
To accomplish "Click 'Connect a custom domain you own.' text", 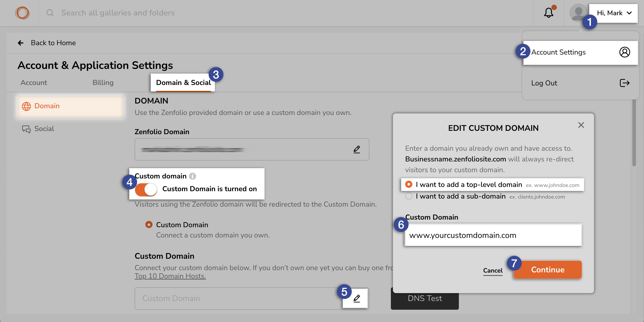I will pos(213,235).
